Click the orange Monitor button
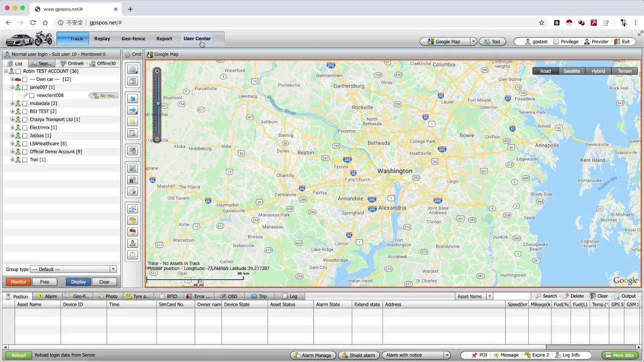The width and height of the screenshot is (644, 362). [19, 282]
